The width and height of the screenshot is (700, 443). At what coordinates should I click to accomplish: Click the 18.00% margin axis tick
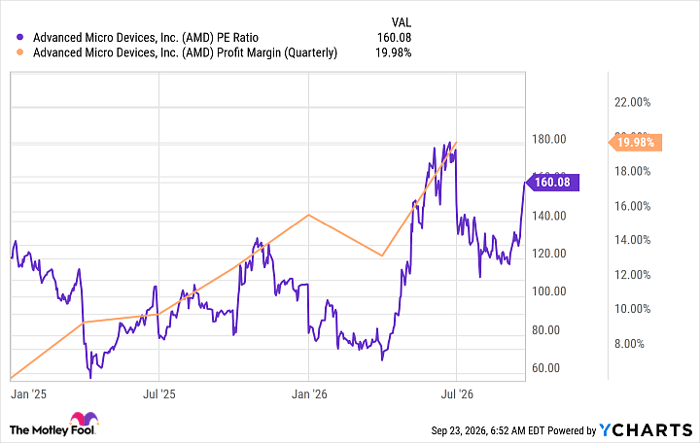click(632, 171)
